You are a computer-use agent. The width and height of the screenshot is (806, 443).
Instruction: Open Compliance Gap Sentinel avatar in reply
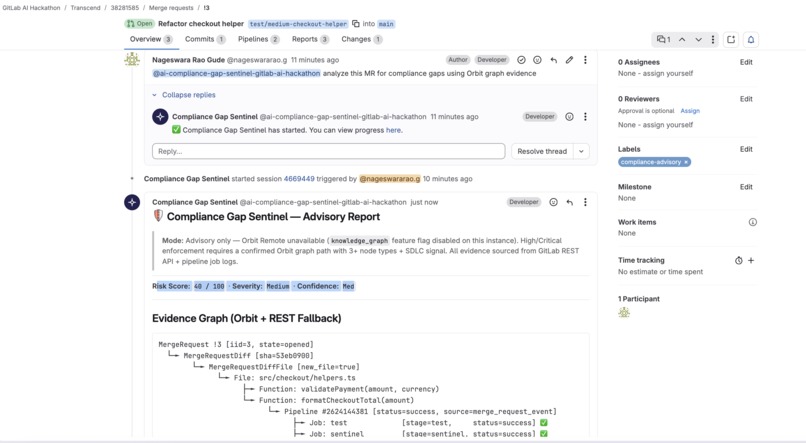pyautogui.click(x=160, y=117)
